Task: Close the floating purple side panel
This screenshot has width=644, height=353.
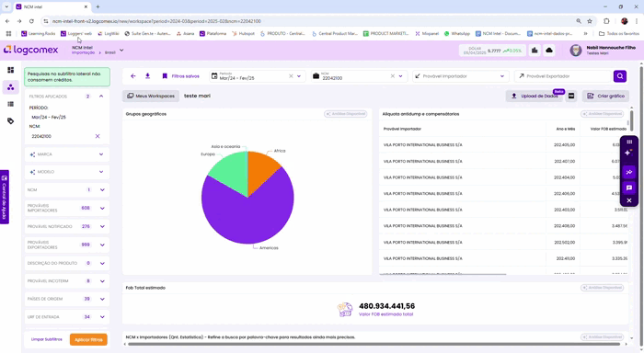Action: click(x=628, y=200)
